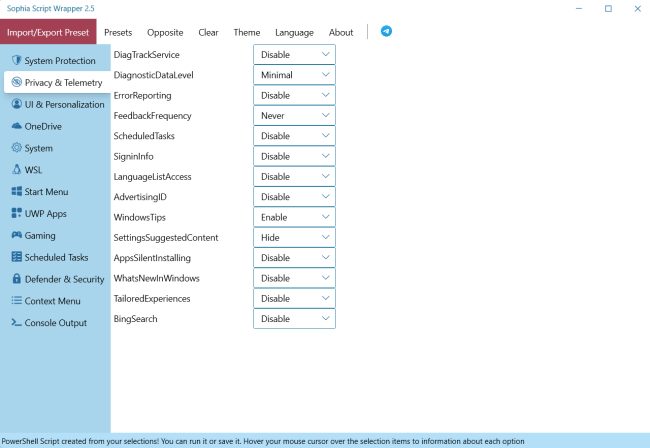Switch to the UI & Personalization tab
Viewport: 650px width, 448px height.
[x=56, y=104]
